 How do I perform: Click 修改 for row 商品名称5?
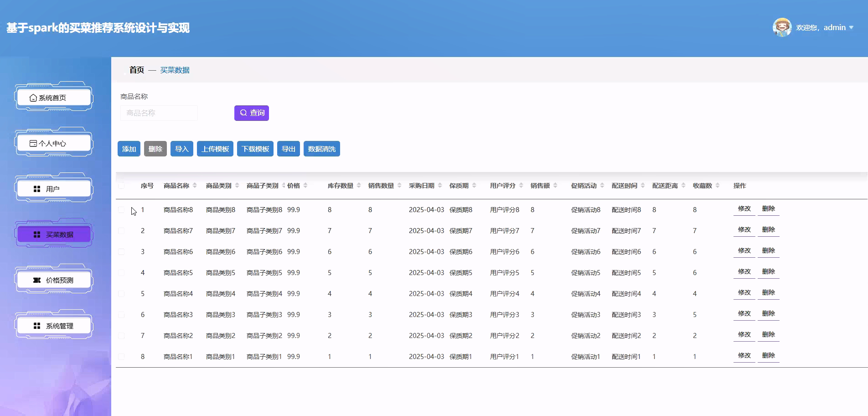pyautogui.click(x=744, y=272)
